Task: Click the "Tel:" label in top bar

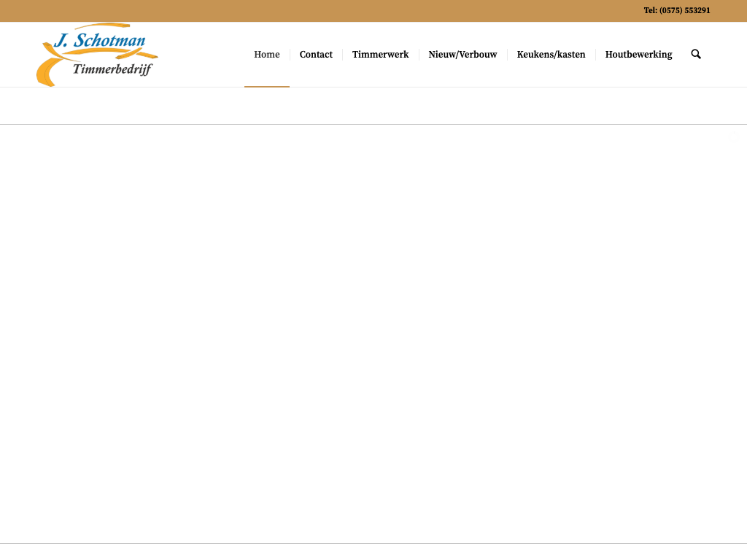Action: point(650,10)
